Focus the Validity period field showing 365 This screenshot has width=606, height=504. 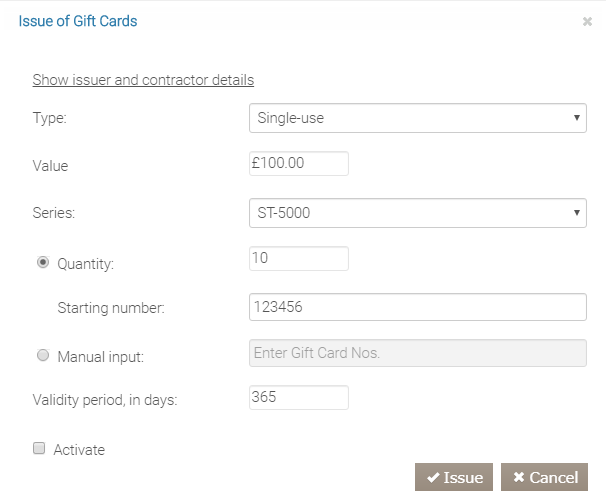298,397
